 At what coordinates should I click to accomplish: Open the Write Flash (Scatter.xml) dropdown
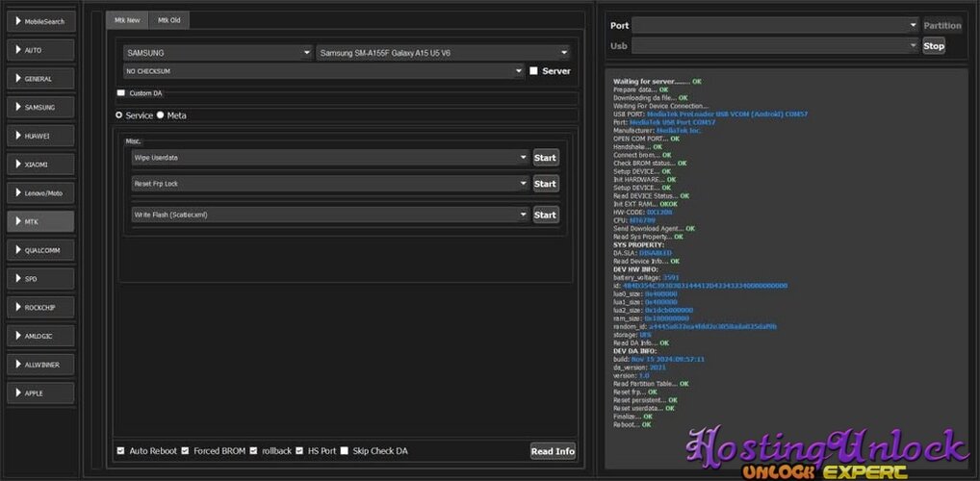[x=330, y=215]
